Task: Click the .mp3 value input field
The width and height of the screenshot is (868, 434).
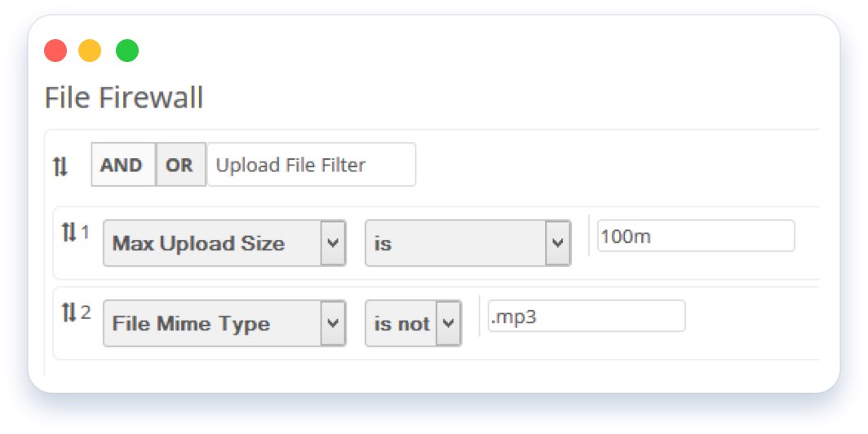Action: [587, 316]
